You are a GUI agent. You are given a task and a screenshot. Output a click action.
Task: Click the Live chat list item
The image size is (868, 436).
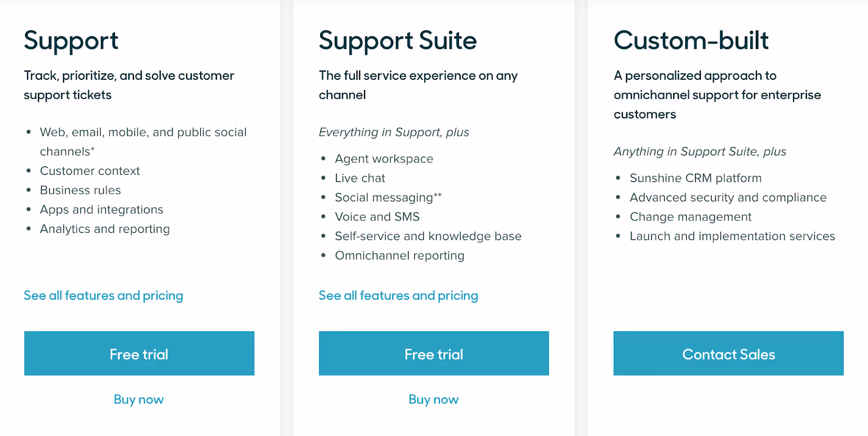pyautogui.click(x=359, y=178)
